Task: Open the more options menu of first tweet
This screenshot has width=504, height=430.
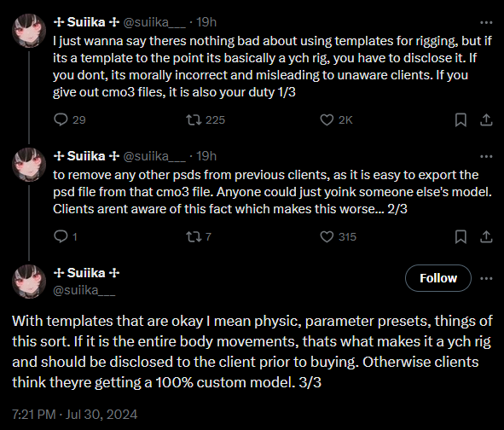Action: click(x=486, y=22)
